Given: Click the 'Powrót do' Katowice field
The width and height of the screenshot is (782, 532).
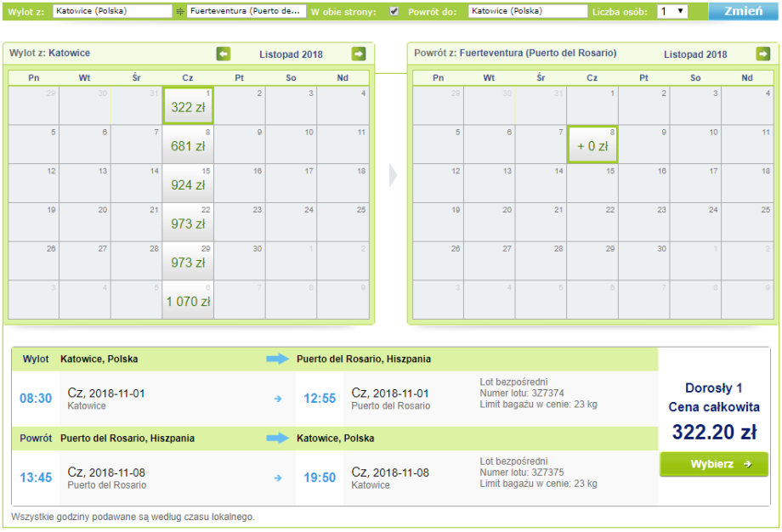Looking at the screenshot, I should pyautogui.click(x=527, y=12).
